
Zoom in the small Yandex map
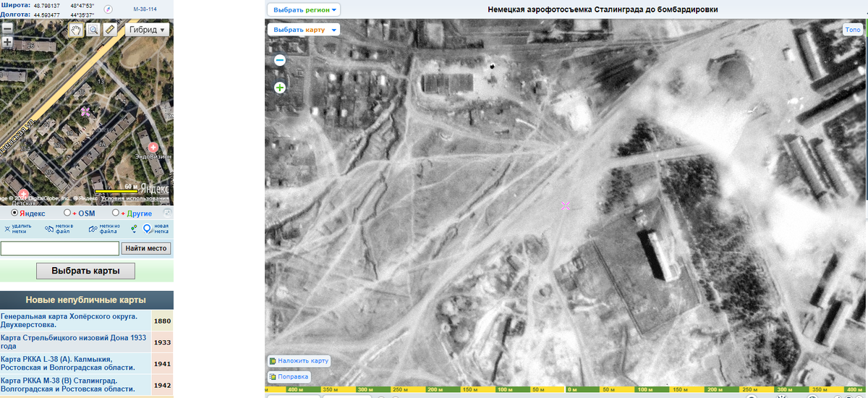click(x=7, y=42)
